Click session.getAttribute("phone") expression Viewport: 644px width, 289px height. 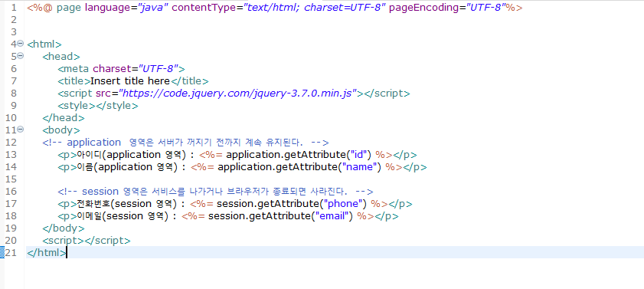[x=292, y=204]
